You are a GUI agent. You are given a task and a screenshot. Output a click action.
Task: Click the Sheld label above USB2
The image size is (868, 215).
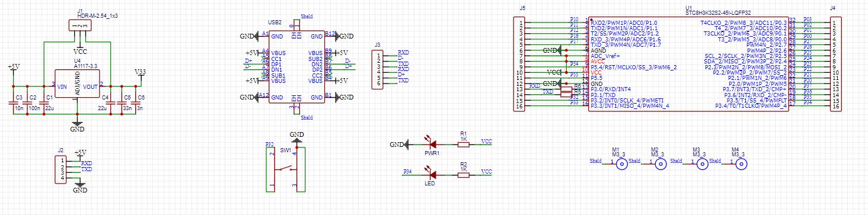[x=307, y=17]
